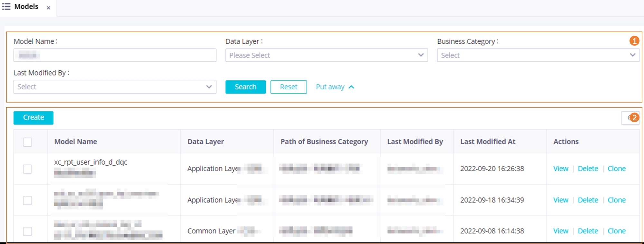Check the row modified 2022-09-08 16:14:38
The image size is (644, 244).
coord(28,231)
